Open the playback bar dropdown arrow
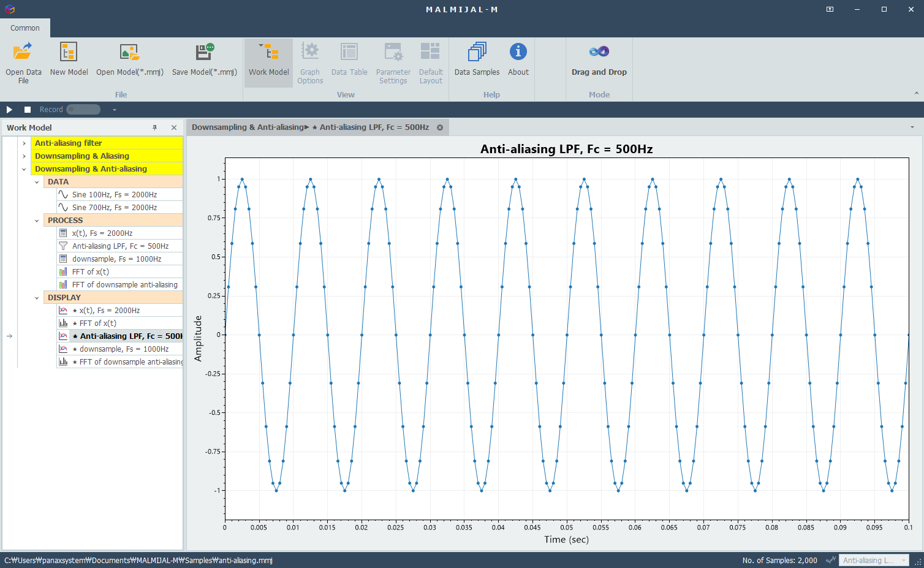 click(114, 110)
